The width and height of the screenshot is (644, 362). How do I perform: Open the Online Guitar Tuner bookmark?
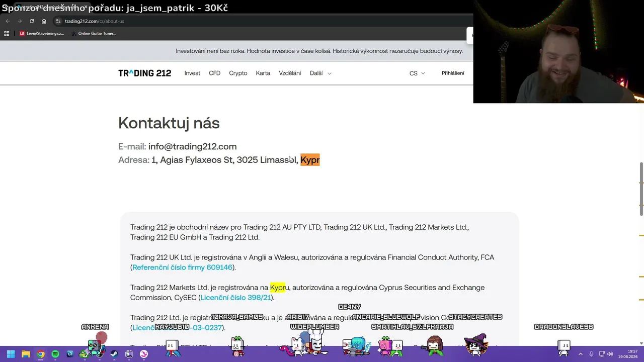[94, 34]
